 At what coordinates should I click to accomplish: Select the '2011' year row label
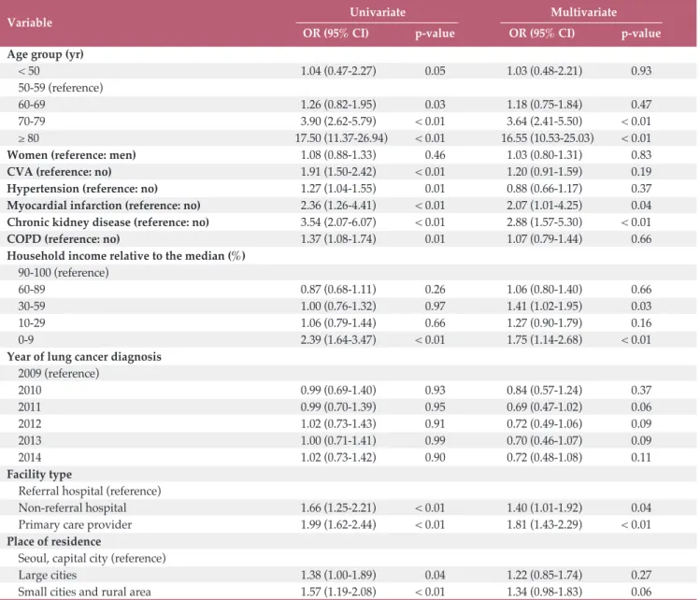pos(30,407)
